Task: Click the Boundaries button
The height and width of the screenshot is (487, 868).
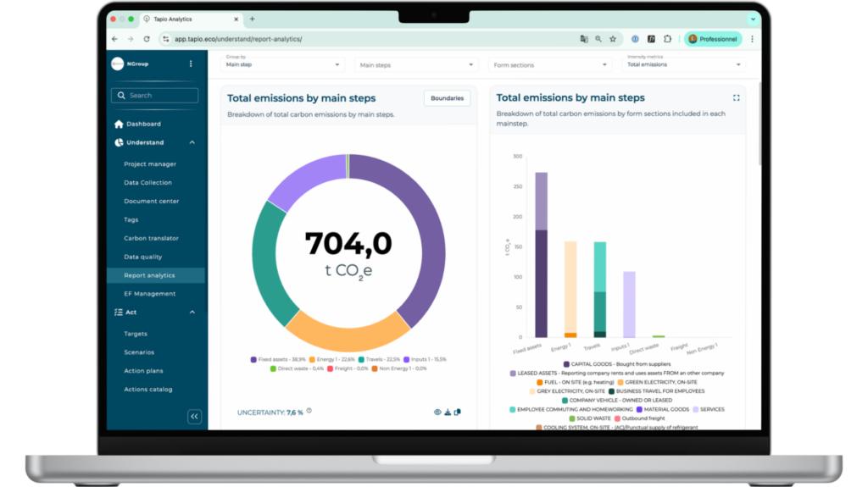Action: click(447, 98)
